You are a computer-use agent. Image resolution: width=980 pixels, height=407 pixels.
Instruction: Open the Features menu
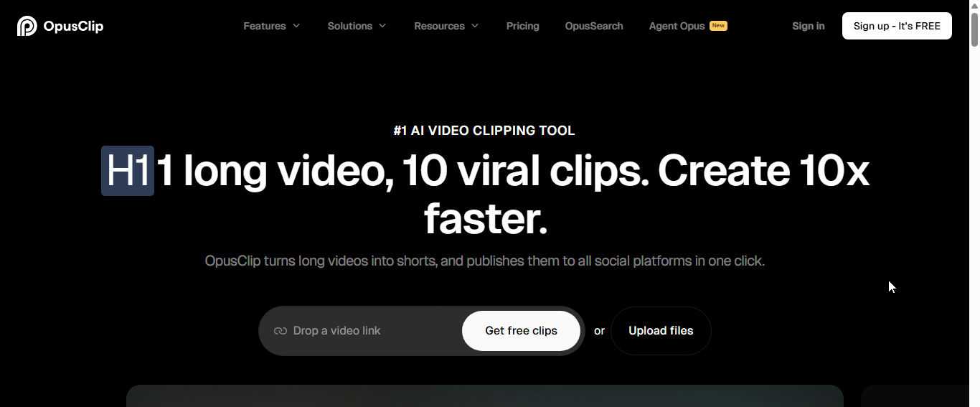pyautogui.click(x=265, y=26)
